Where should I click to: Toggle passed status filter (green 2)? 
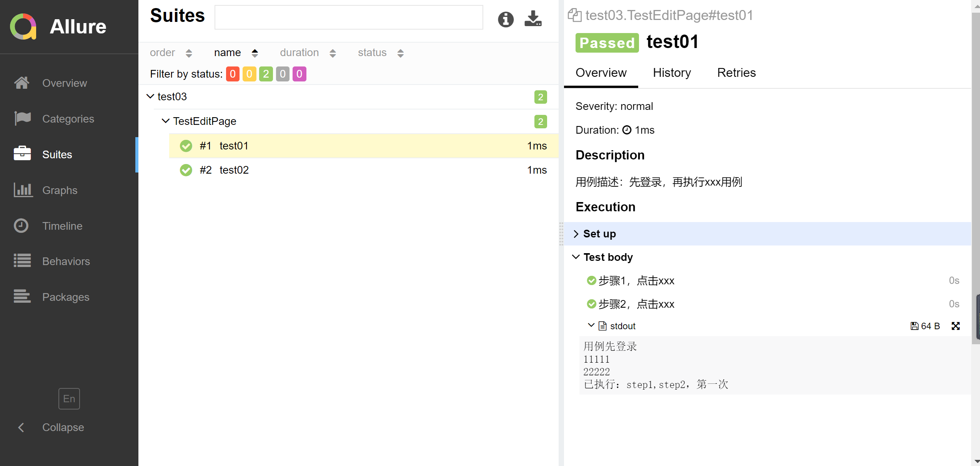click(x=266, y=74)
